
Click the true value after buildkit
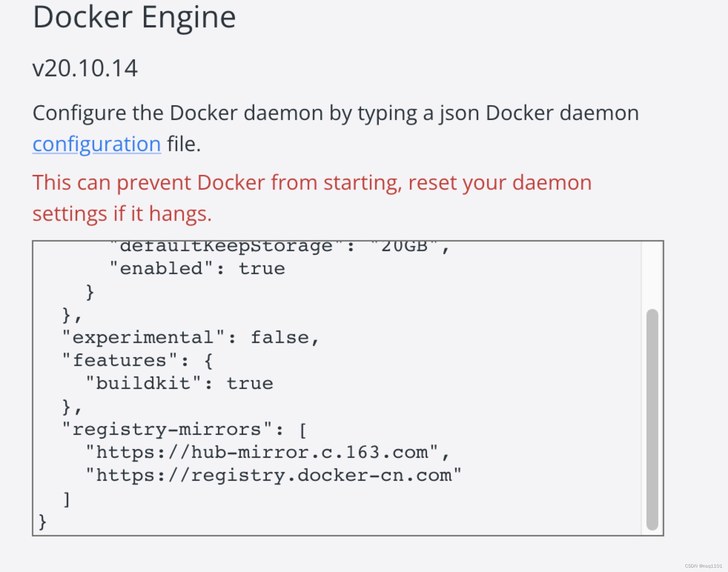250,383
